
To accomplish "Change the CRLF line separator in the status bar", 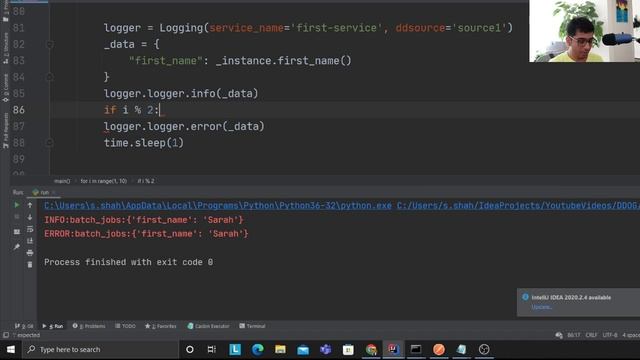I will click(x=591, y=335).
